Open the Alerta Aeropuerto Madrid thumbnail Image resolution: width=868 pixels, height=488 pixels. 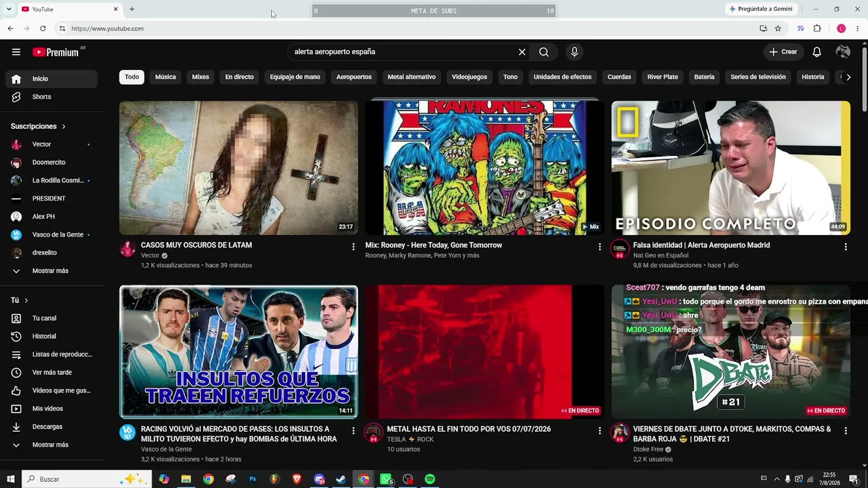point(731,168)
